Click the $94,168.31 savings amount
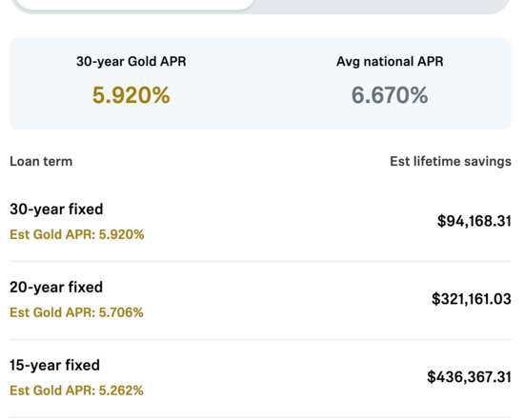The height and width of the screenshot is (420, 524). (x=474, y=221)
